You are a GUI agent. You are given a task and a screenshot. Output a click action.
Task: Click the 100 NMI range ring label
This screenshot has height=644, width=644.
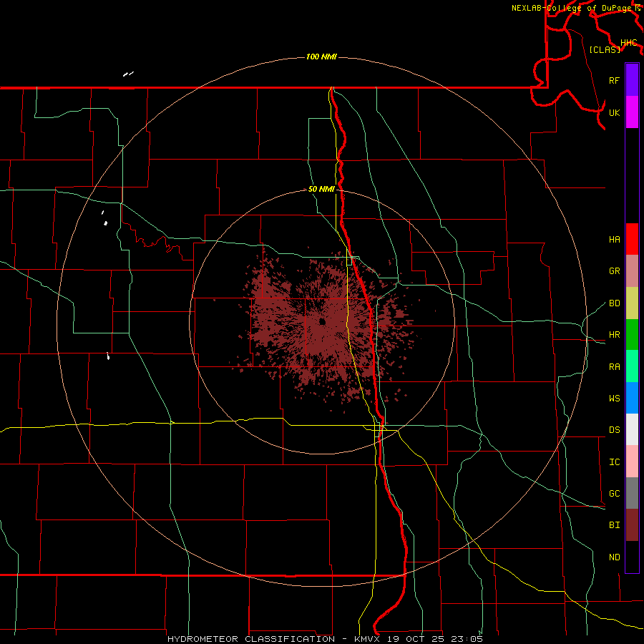point(321,57)
